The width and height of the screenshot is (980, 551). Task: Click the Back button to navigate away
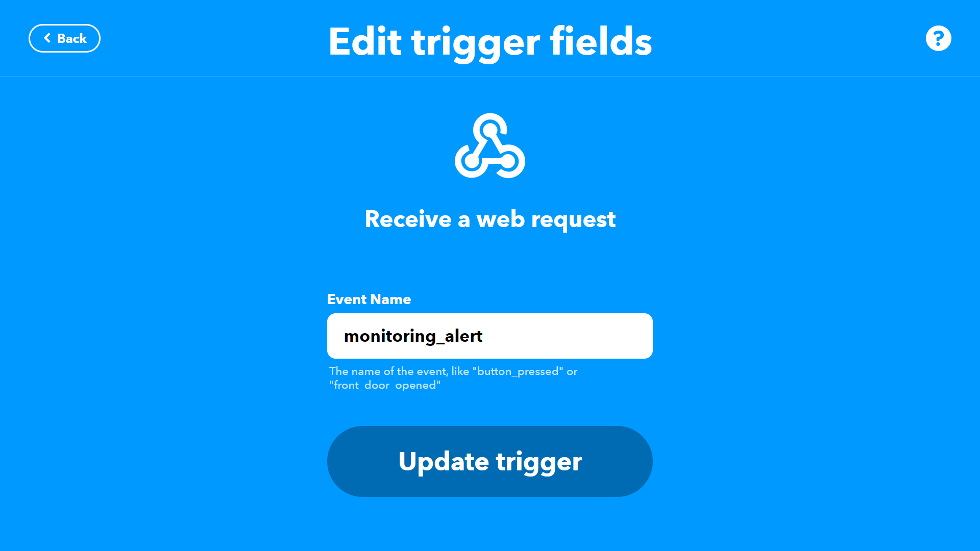pyautogui.click(x=65, y=38)
